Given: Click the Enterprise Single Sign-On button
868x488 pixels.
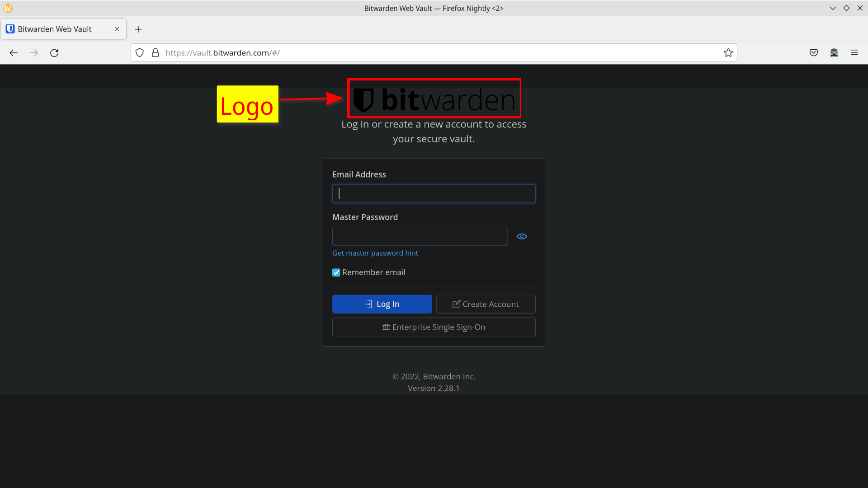Looking at the screenshot, I should tap(434, 327).
